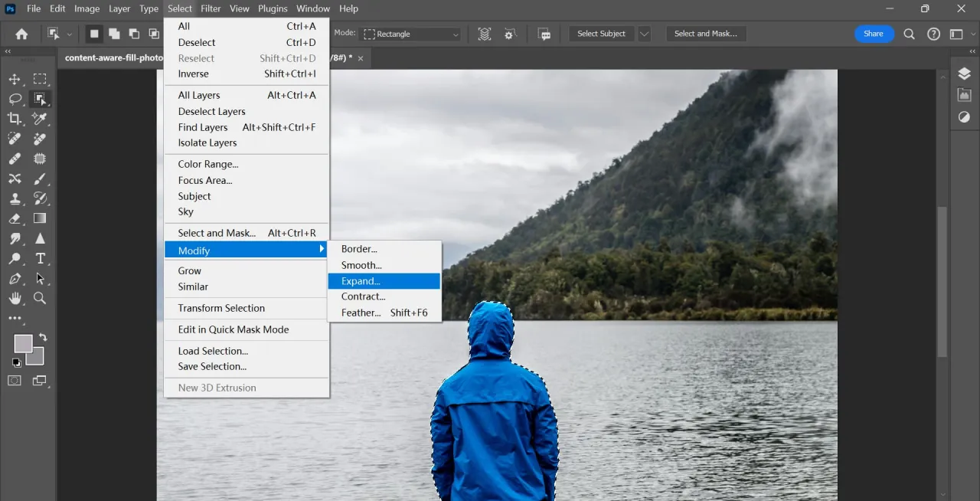Screen dimensions: 980x501
Task: Choose Expand from the Modify submenu
Action: [359, 281]
